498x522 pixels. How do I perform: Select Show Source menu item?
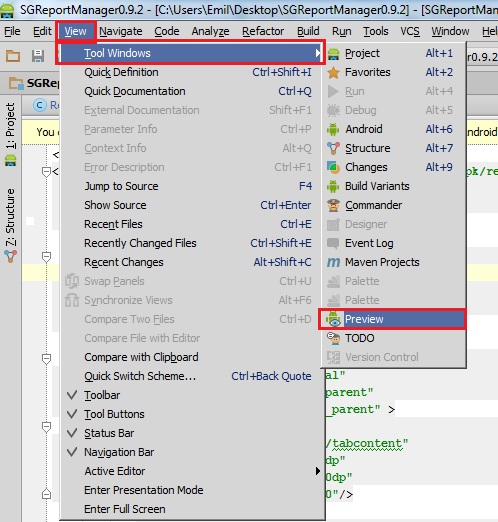193,205
